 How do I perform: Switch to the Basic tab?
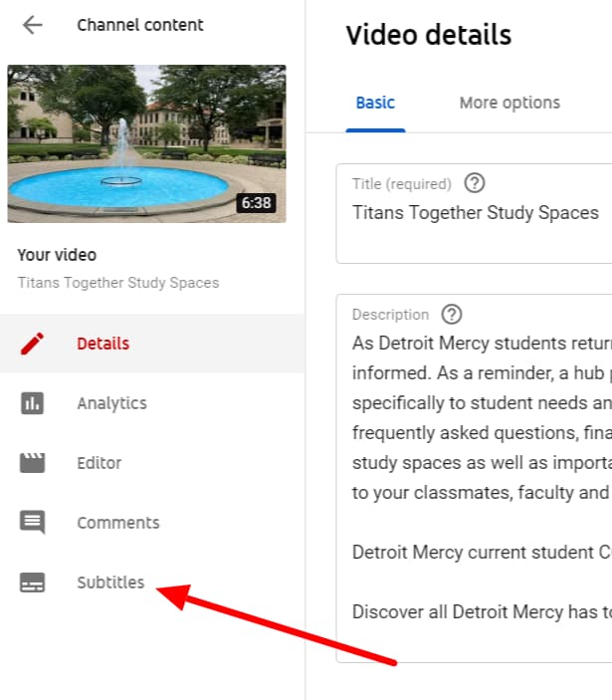point(375,104)
